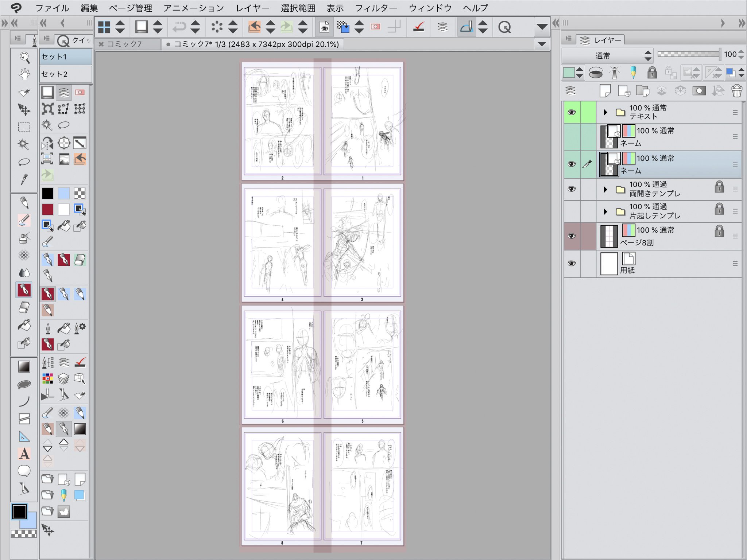The height and width of the screenshot is (560, 747).
Task: Click the セット2 button
Action: coord(66,74)
